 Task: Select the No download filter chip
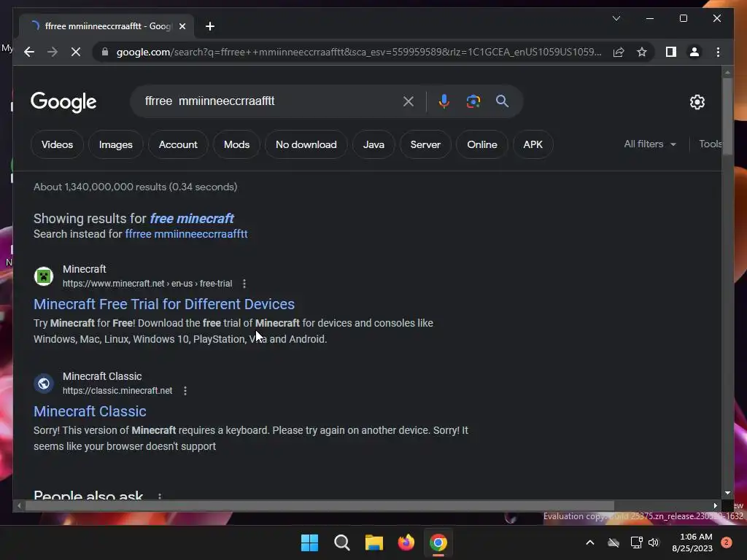(306, 144)
